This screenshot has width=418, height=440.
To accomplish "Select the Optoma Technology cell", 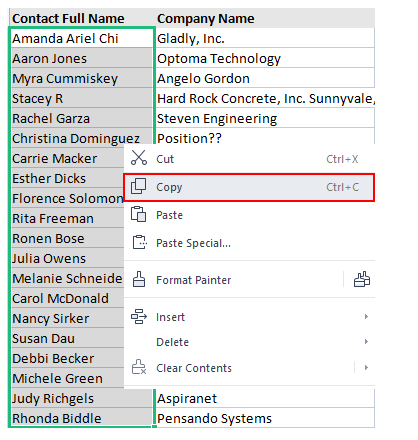I will pos(265,58).
